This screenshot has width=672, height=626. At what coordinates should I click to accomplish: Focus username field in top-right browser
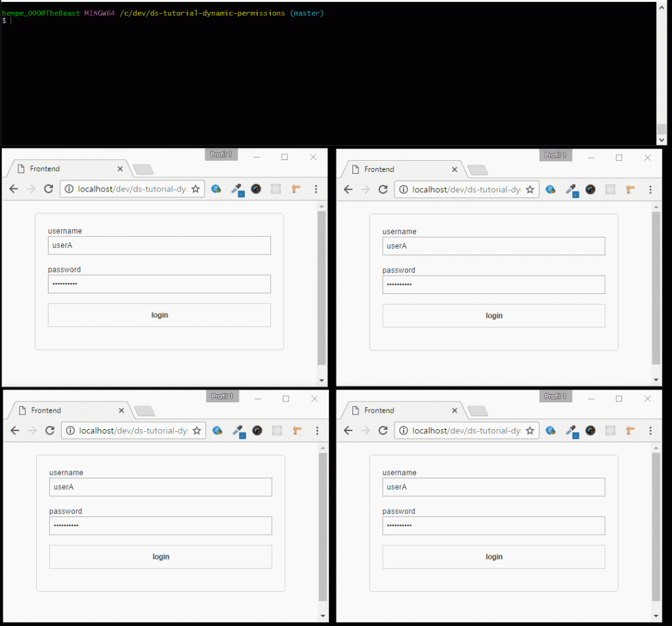point(493,246)
